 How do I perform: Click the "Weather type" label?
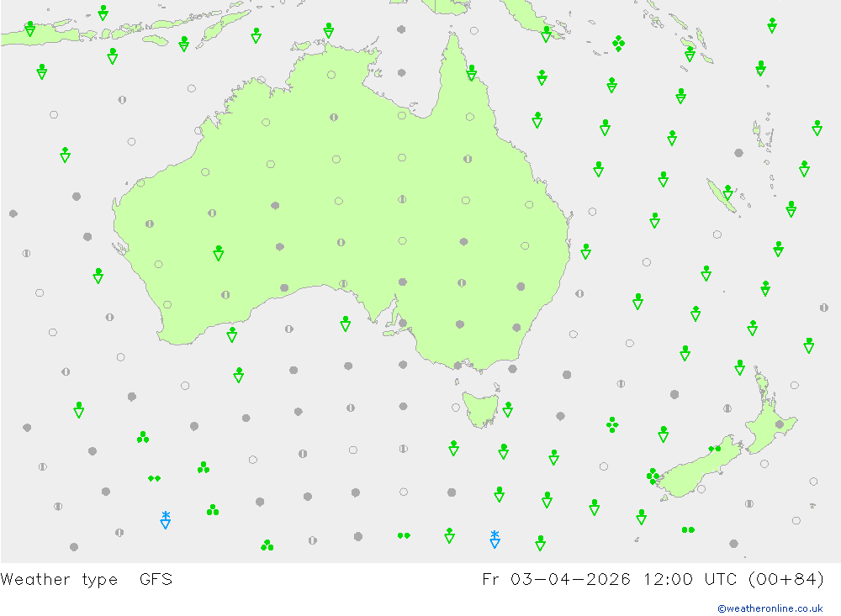[59, 580]
